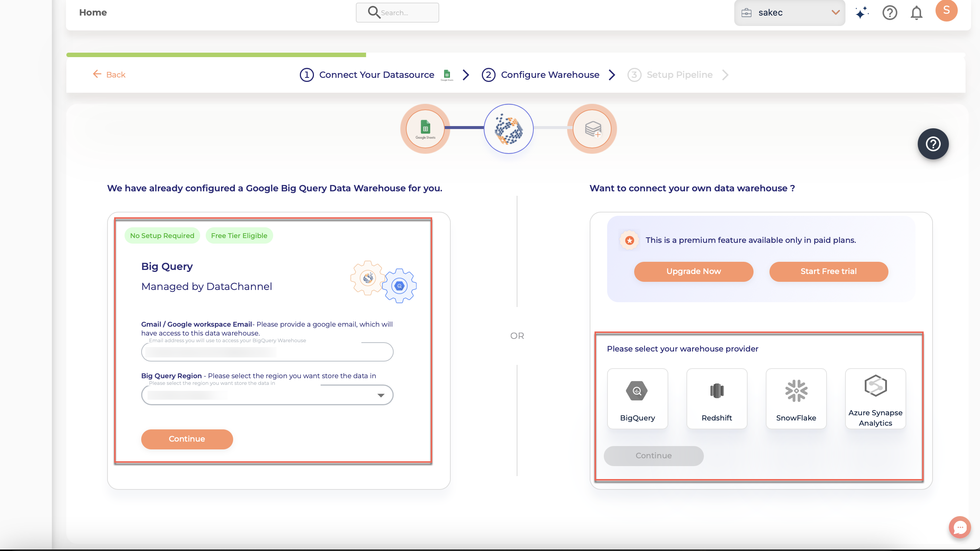This screenshot has height=551, width=980.
Task: Click the chevron after Connect Your Datasource
Action: [x=466, y=75]
